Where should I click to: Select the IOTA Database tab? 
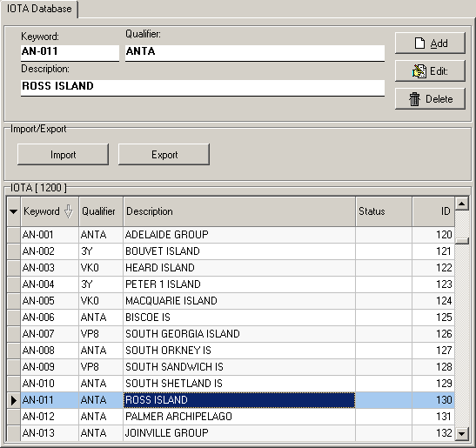pos(39,9)
